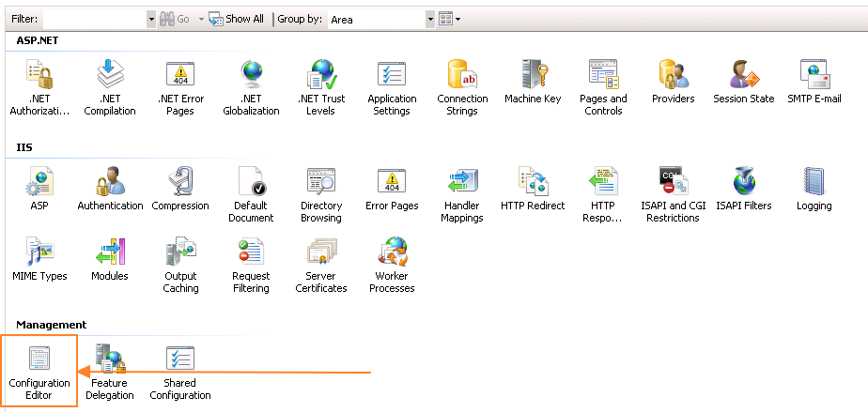Open Configuration Editor feature

tap(39, 372)
